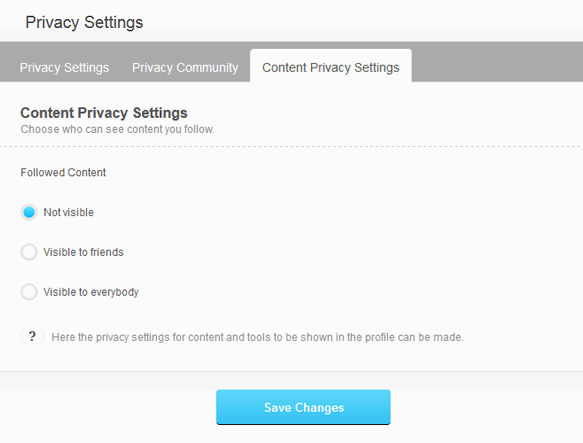
Task: Click the help text about profile privacy settings
Action: tap(257, 337)
